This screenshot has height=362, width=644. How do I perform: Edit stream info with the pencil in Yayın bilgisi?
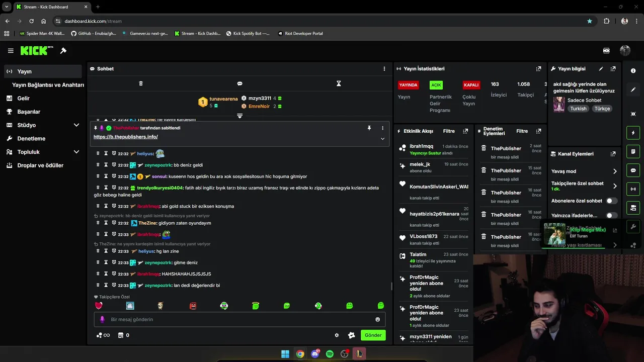(601, 69)
